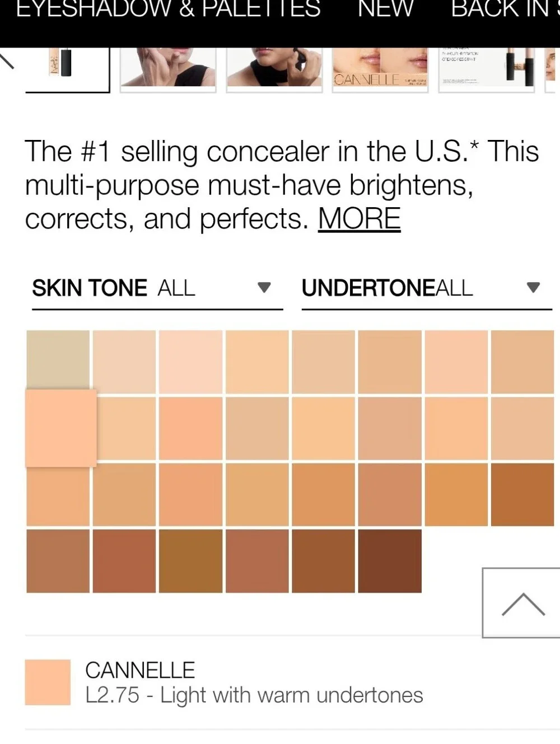The image size is (560, 744).
Task: Open the Back In menu item
Action: coord(505,10)
